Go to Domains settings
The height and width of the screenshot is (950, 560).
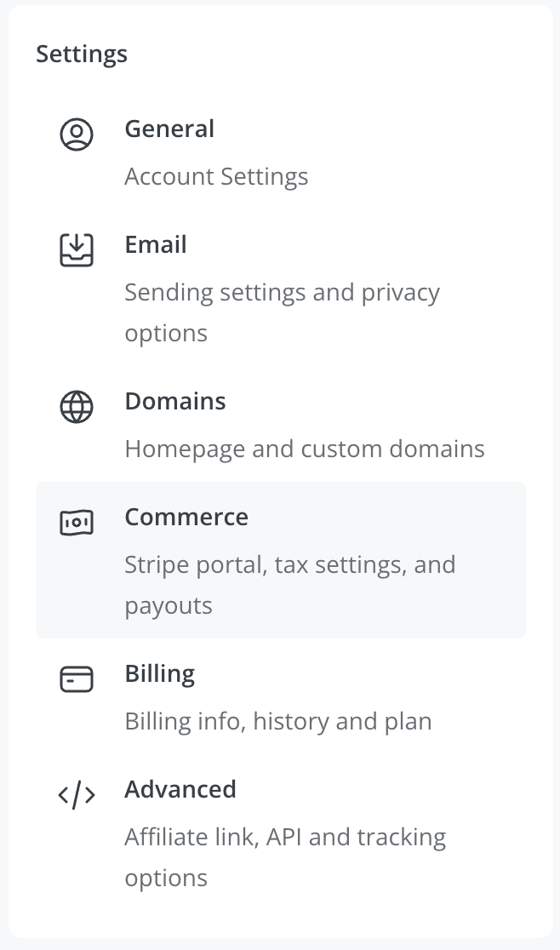pyautogui.click(x=175, y=401)
